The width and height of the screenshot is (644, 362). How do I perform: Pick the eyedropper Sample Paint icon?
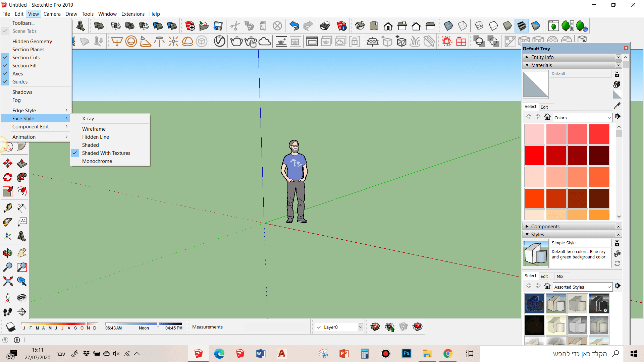click(617, 106)
